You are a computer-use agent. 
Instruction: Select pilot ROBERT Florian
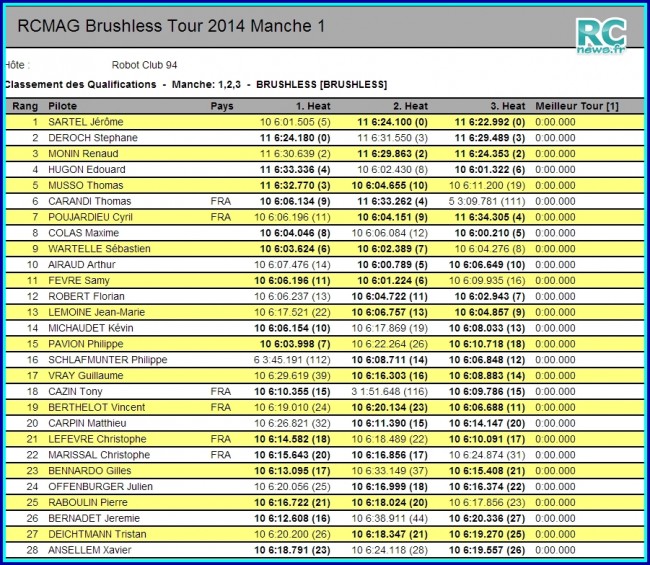point(86,296)
